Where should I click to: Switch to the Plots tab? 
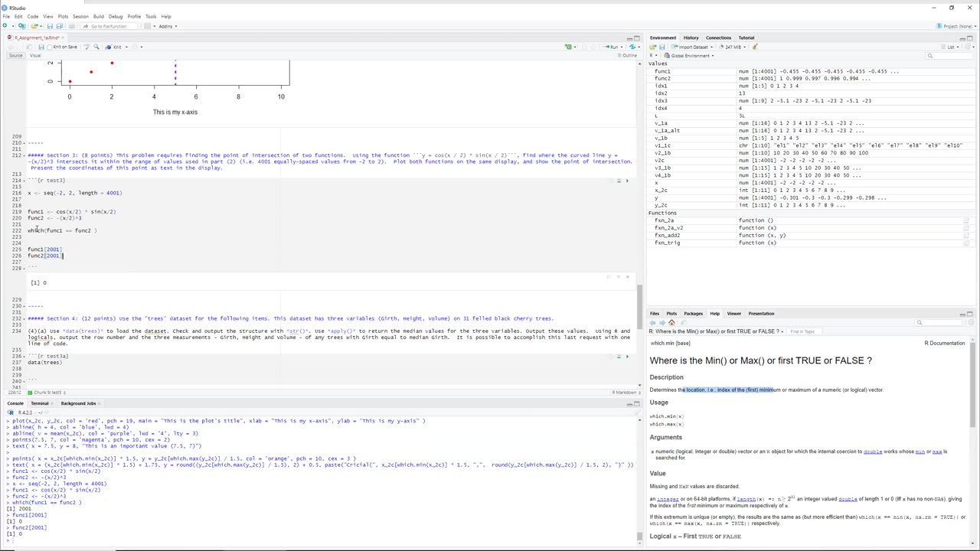tap(671, 314)
